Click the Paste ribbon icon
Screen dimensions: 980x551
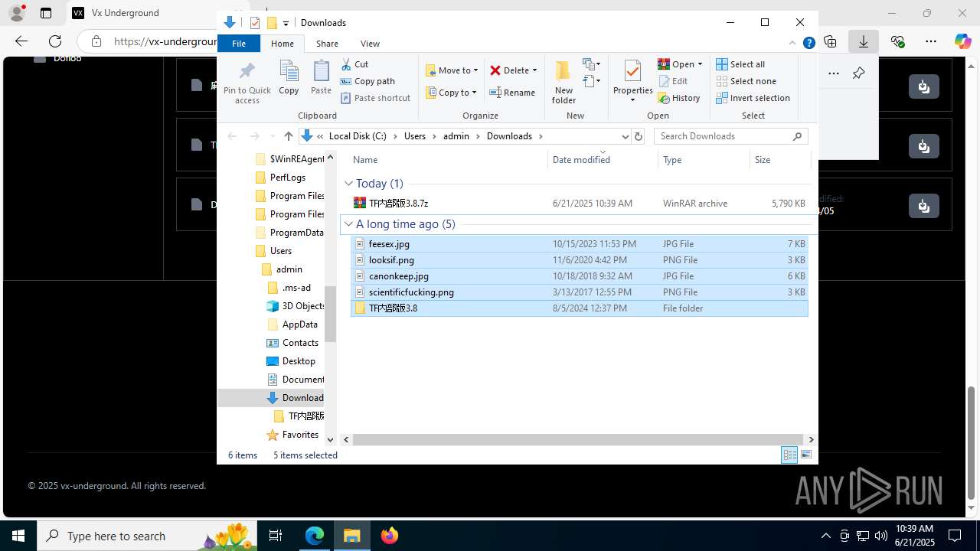point(321,72)
